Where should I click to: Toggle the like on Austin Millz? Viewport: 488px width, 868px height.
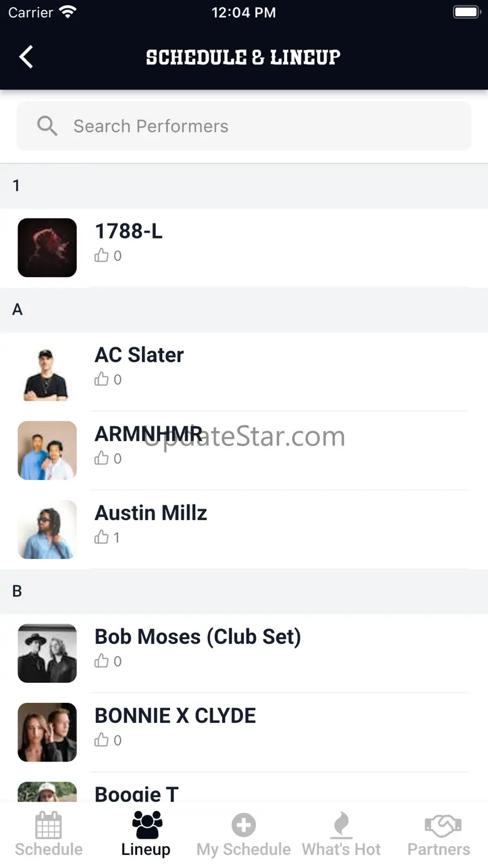101,537
